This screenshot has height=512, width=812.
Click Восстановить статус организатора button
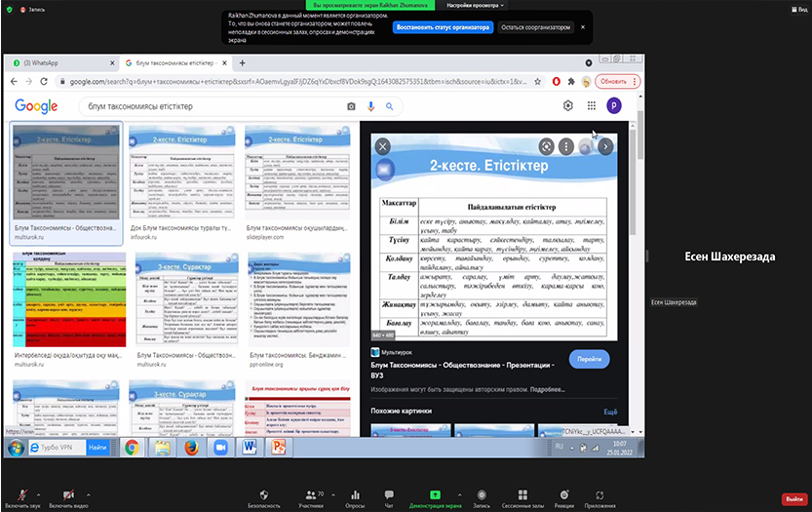[x=443, y=27]
